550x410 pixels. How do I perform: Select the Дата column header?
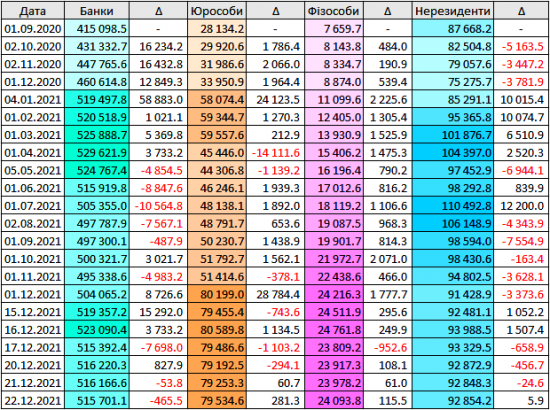[x=32, y=11]
